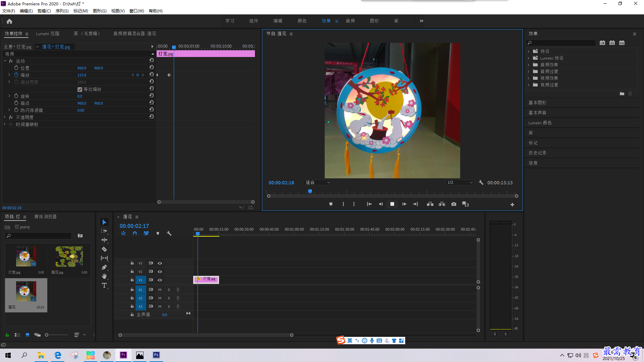The image size is (644, 362).
Task: Create new bin in project panel
Action: [x=80, y=236]
